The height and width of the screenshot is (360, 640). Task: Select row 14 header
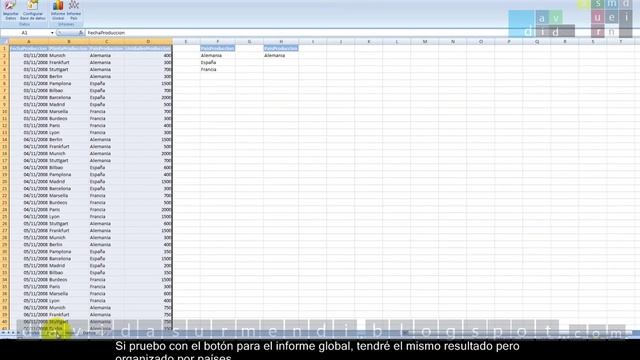[4, 139]
